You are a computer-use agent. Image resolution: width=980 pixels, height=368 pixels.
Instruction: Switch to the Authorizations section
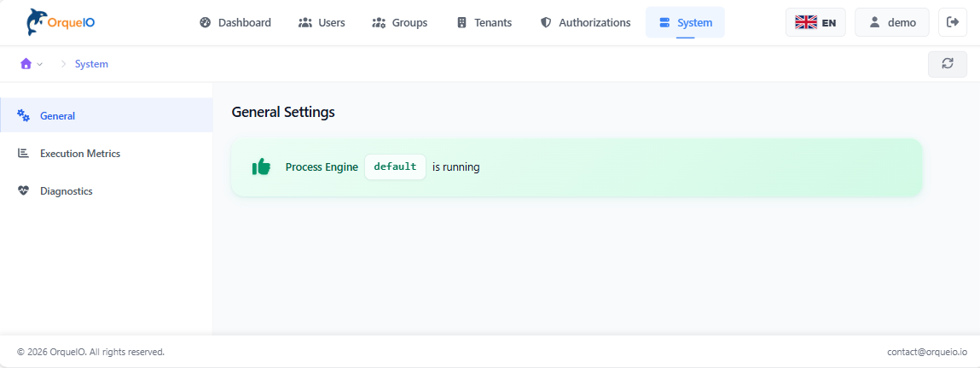tap(585, 22)
